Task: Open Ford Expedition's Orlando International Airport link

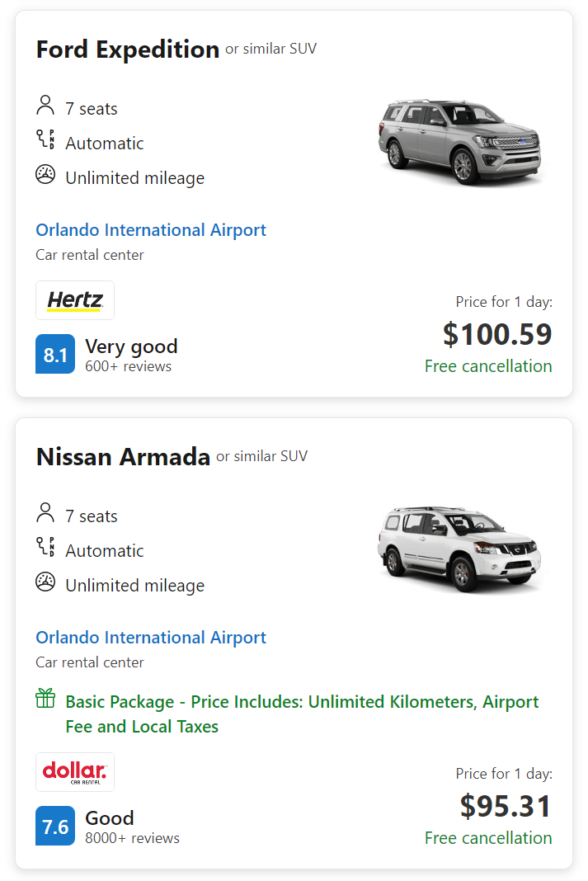Action: pyautogui.click(x=151, y=230)
